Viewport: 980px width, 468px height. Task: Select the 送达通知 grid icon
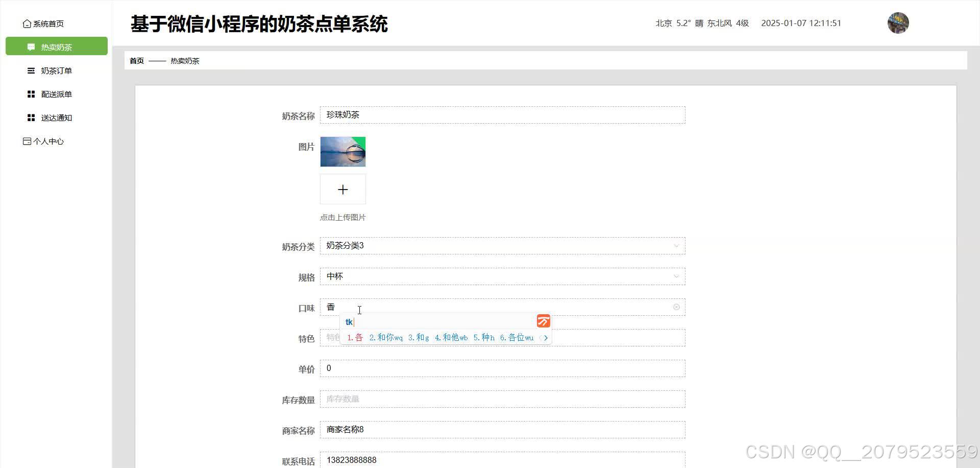(x=30, y=118)
